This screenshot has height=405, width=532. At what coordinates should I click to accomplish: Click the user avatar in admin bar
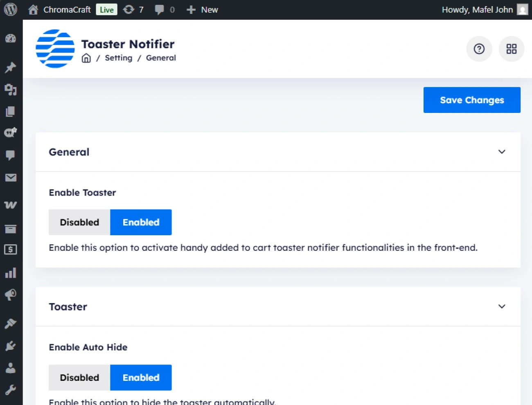tap(523, 9)
